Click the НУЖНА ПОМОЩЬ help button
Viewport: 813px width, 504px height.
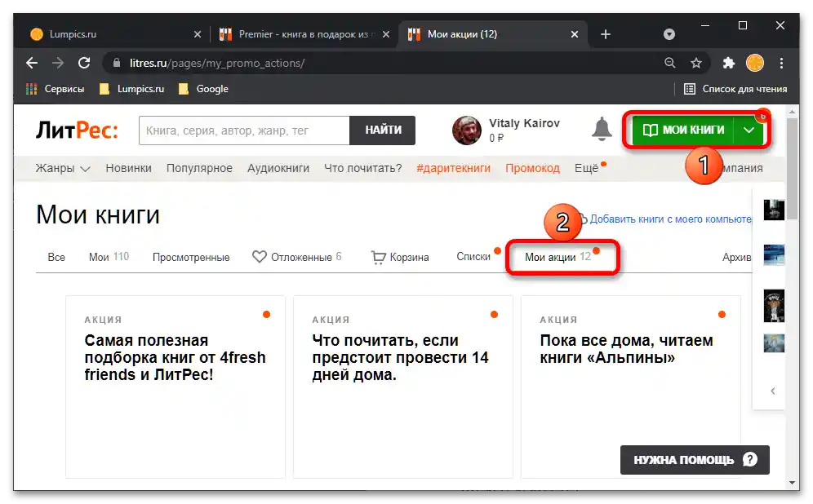pyautogui.click(x=695, y=460)
